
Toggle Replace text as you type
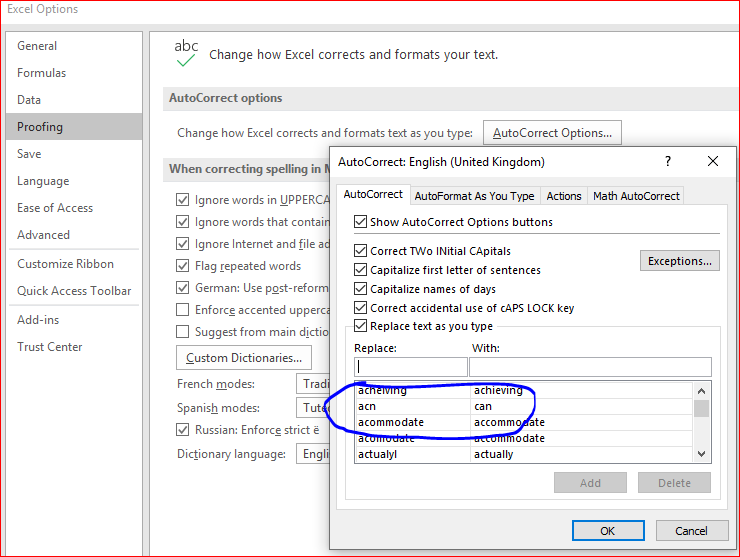tap(360, 326)
